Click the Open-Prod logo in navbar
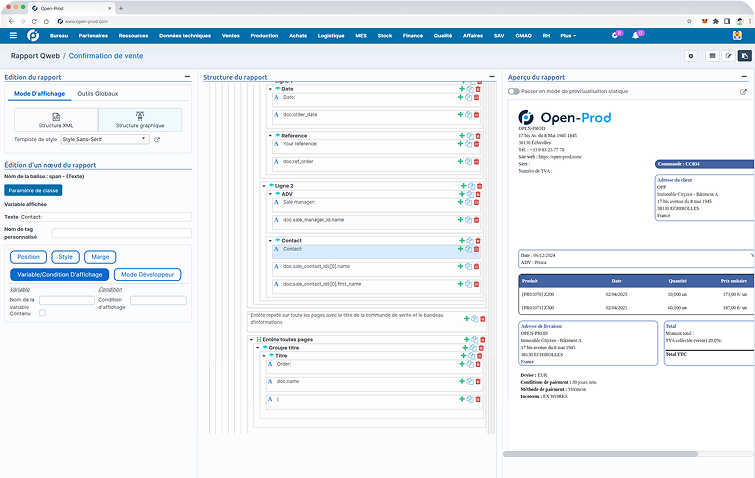The height and width of the screenshot is (478, 755). click(x=33, y=36)
